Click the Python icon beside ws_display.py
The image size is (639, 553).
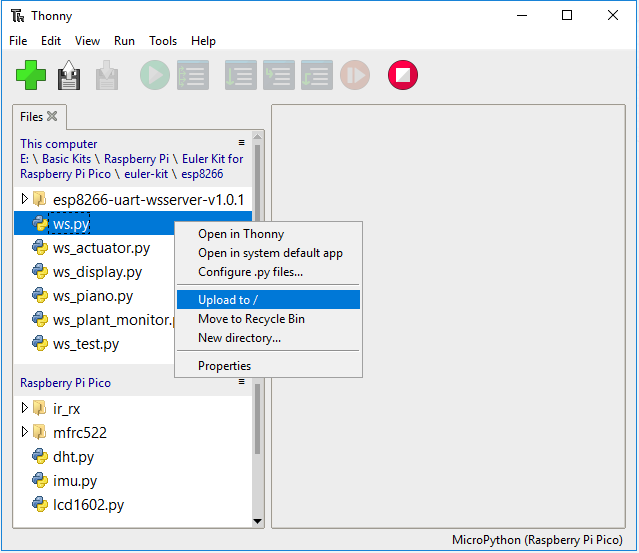point(40,271)
